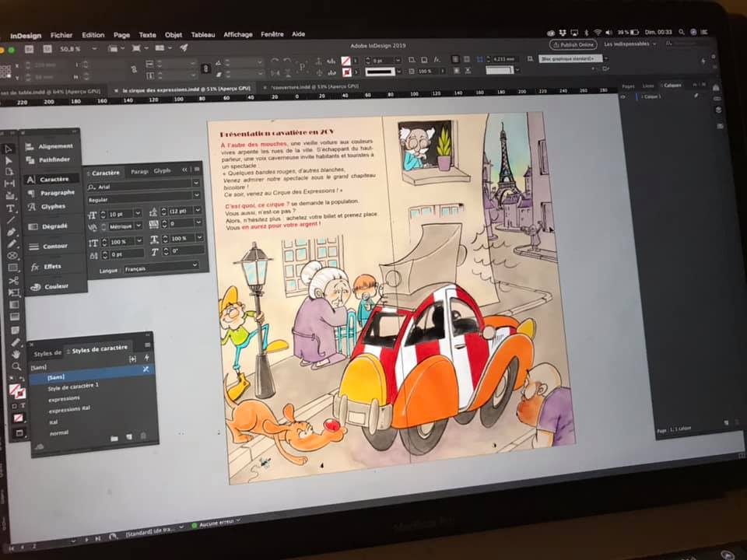
Task: Select the Type tool
Action: pos(10,208)
